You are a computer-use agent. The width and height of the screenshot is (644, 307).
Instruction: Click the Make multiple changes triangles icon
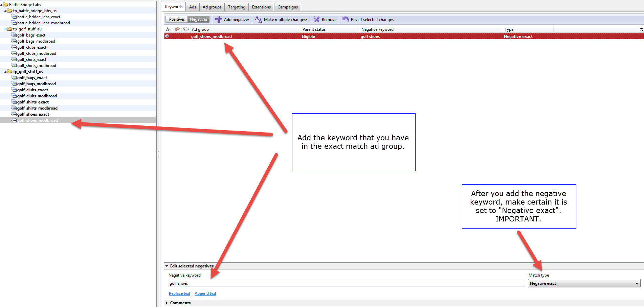[259, 20]
